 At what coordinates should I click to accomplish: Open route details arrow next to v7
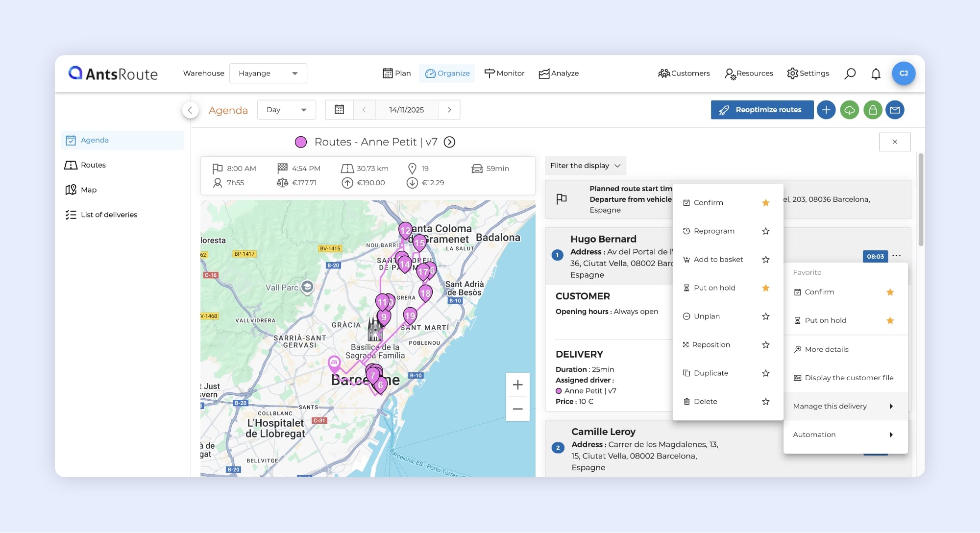pyautogui.click(x=449, y=142)
